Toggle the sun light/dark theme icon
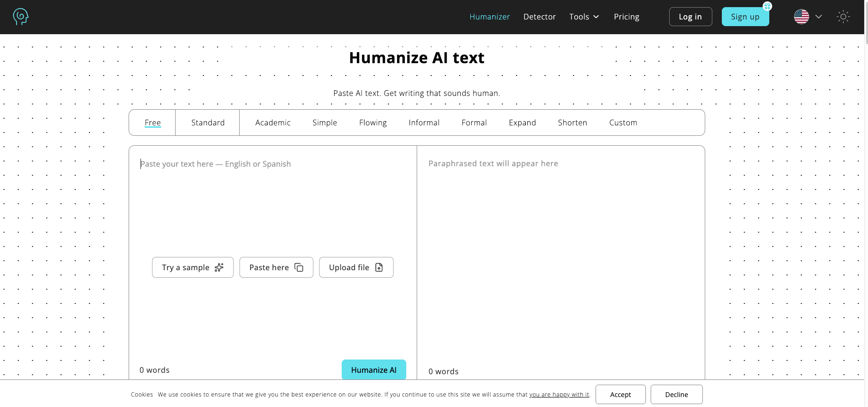The height and width of the screenshot is (407, 868). pos(843,17)
